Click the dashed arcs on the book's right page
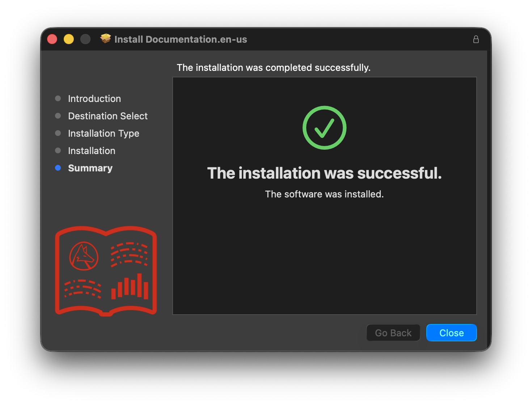This screenshot has width=532, height=405. 129,254
